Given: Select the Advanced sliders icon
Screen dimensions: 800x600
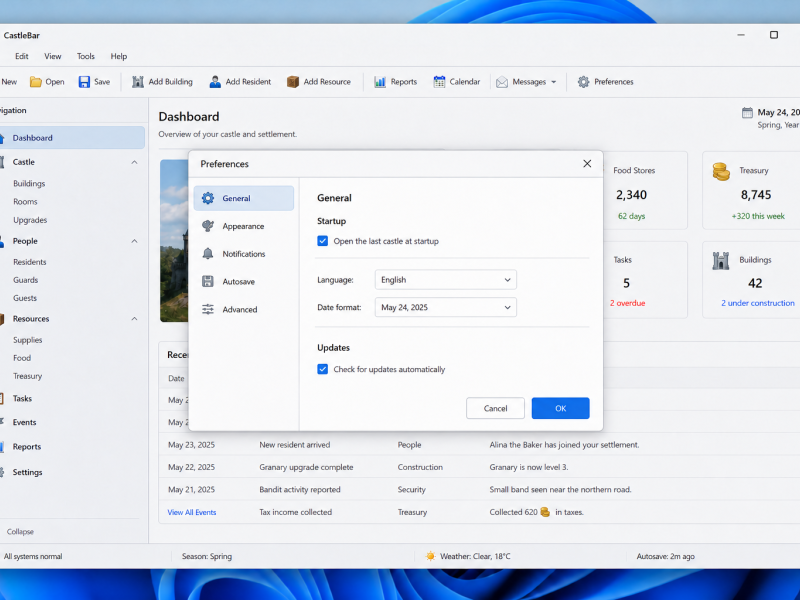Looking at the screenshot, I should click(x=208, y=309).
